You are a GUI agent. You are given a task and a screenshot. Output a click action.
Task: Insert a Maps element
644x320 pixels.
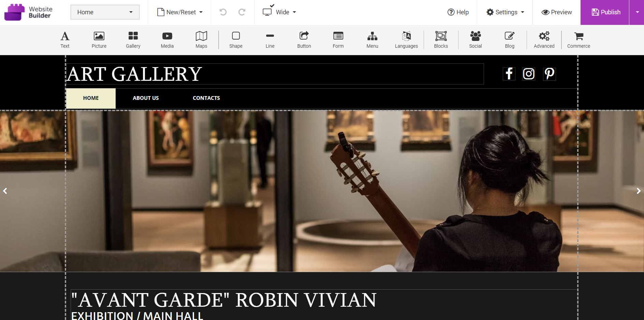pyautogui.click(x=201, y=40)
